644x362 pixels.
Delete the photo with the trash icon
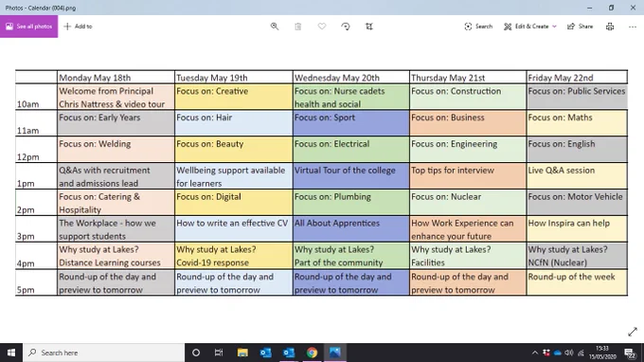click(x=298, y=27)
